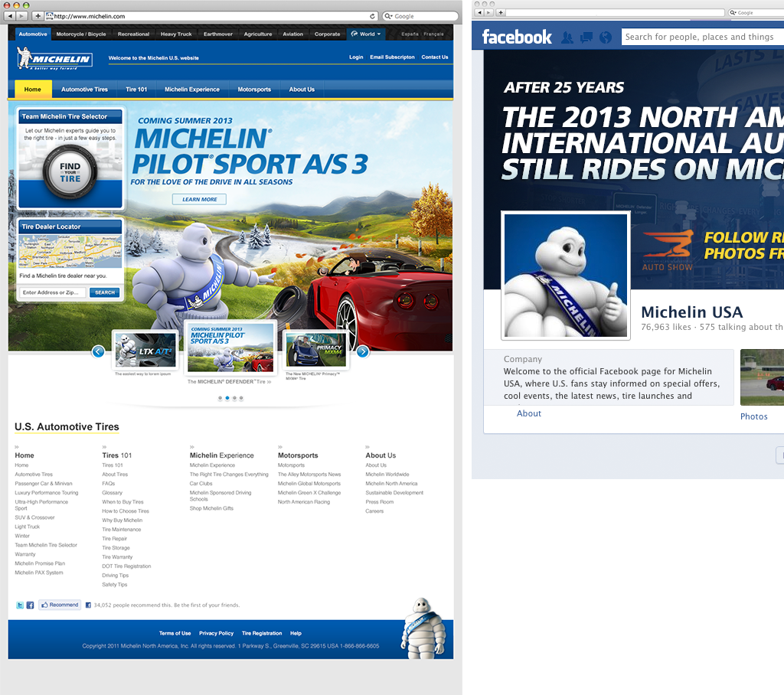Add bookmark with plus button, Michelin window
784x695 pixels.
coord(38,16)
